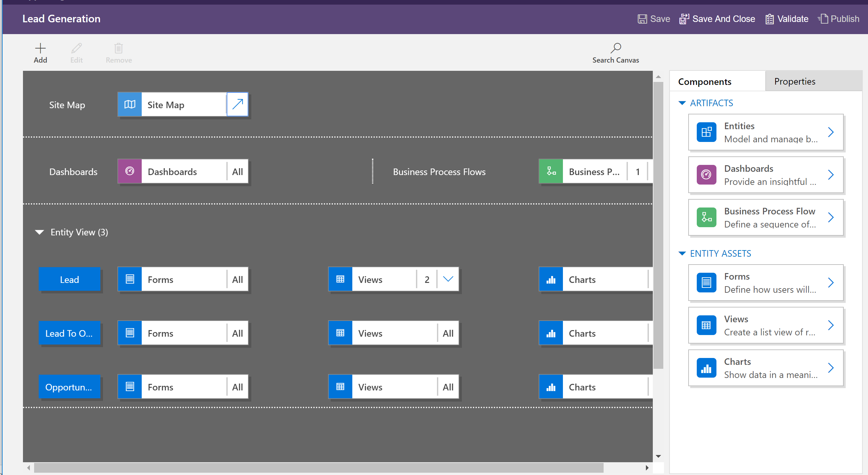
Task: Click scroll down arrow on canvas
Action: [658, 457]
